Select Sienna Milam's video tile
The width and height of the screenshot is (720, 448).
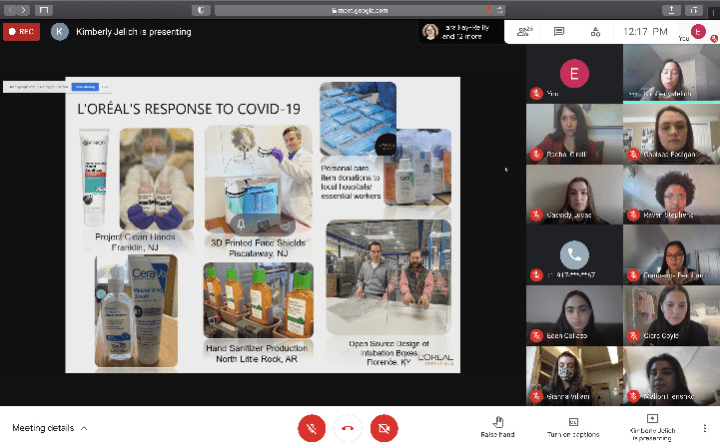(574, 375)
